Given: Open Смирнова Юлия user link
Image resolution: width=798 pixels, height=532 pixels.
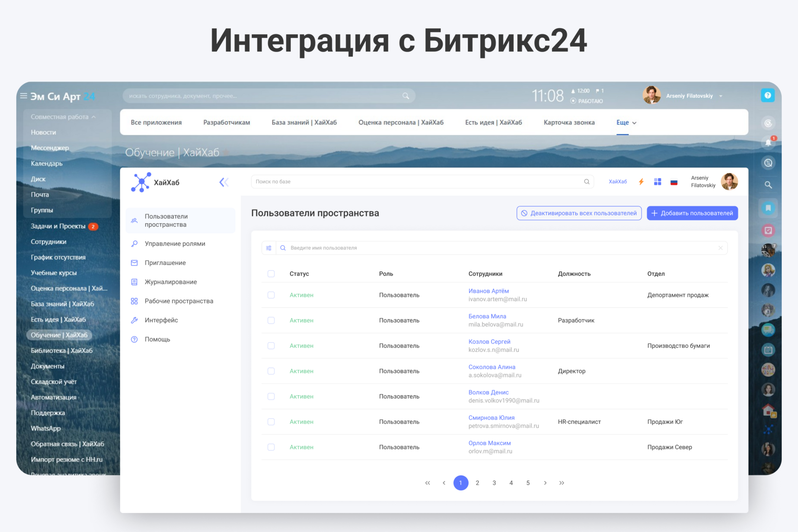Looking at the screenshot, I should click(492, 418).
